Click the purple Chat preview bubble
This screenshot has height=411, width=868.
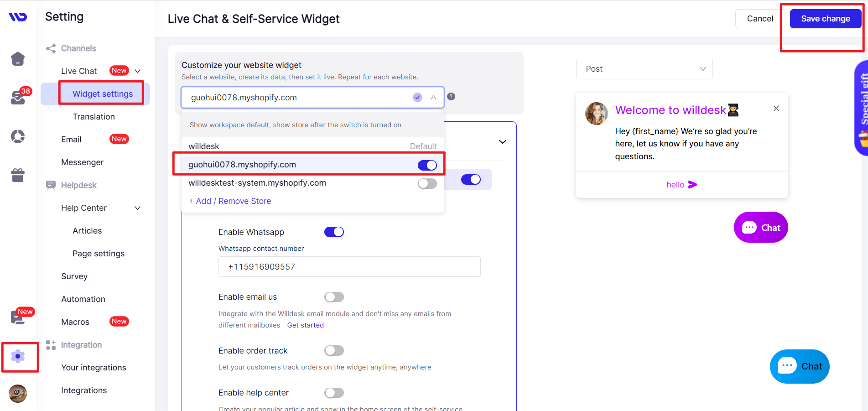(x=761, y=227)
